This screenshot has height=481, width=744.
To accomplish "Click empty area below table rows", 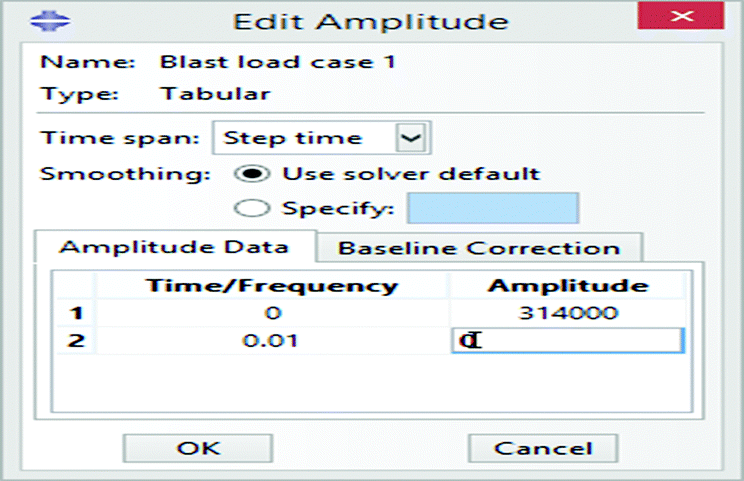I will click(372, 382).
